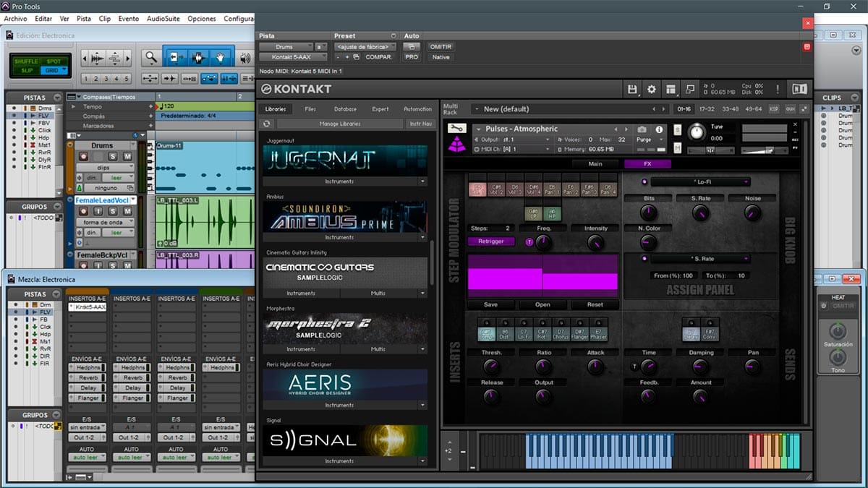Toggle the Freq. tempo sync T button

pos(529,242)
